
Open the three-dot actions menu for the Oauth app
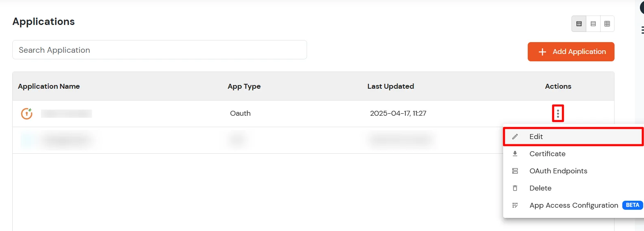558,113
